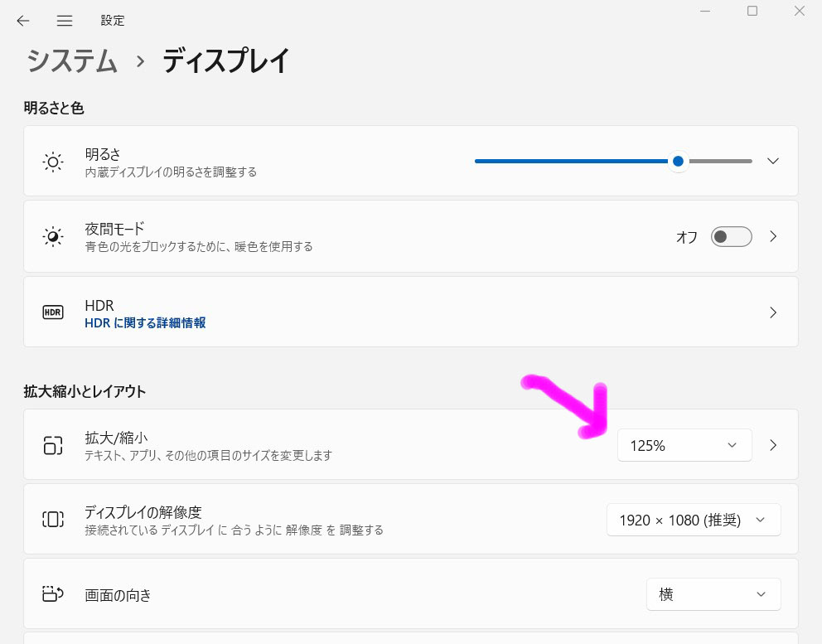Click the HDR badge icon
This screenshot has width=822, height=644.
(53, 312)
